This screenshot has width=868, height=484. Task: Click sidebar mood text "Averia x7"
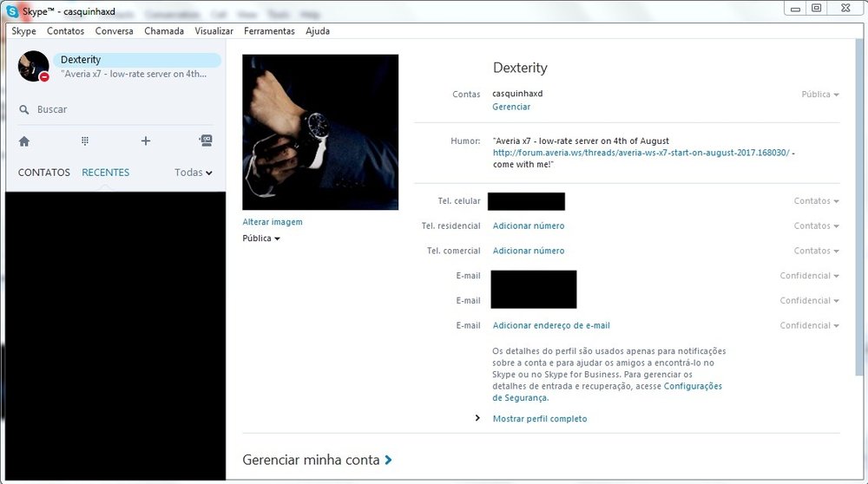134,74
